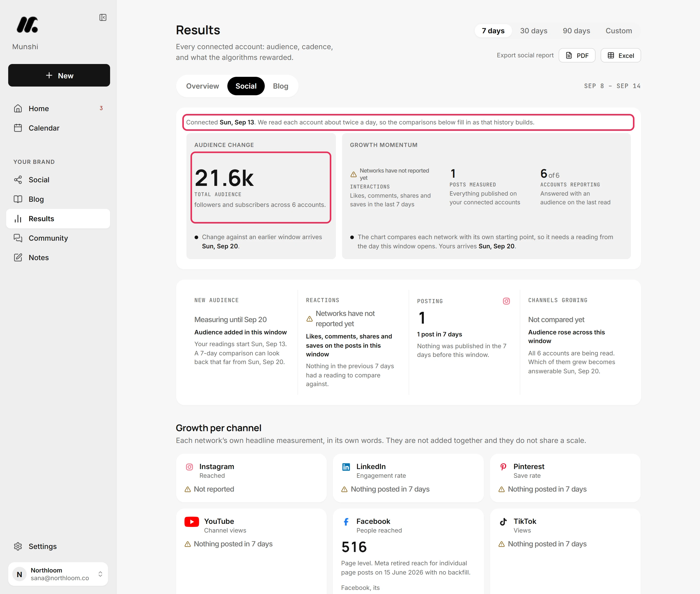Click the YouTube channel icon

pyautogui.click(x=192, y=522)
